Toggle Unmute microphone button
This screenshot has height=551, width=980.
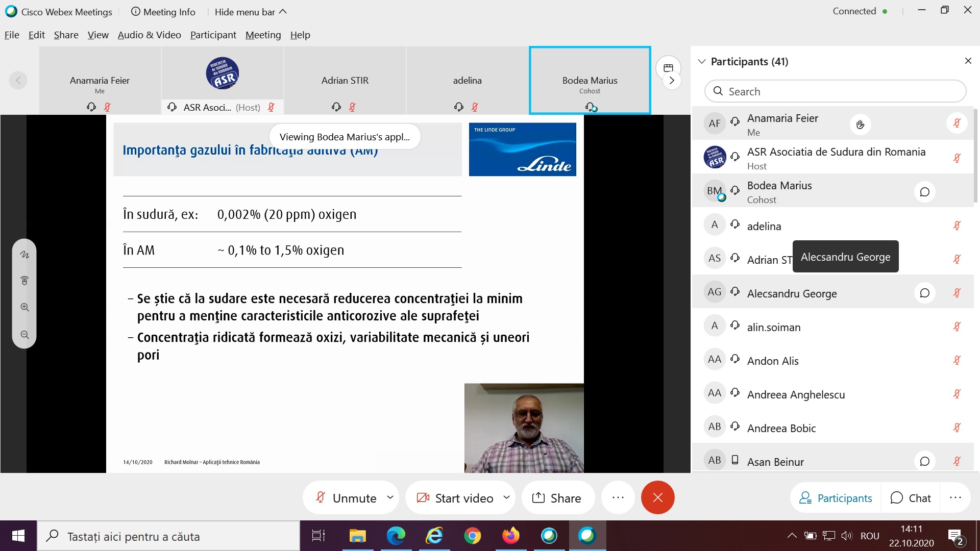click(x=347, y=498)
